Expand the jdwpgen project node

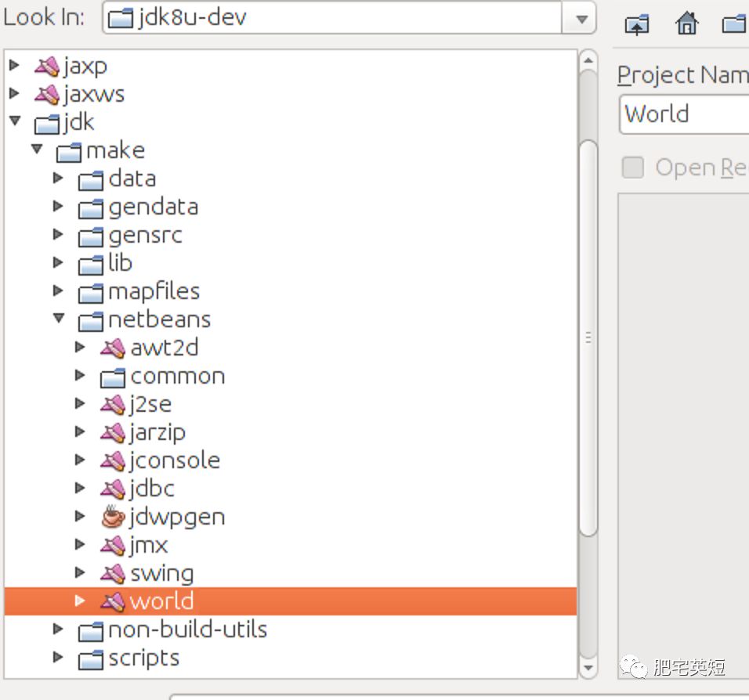(80, 516)
